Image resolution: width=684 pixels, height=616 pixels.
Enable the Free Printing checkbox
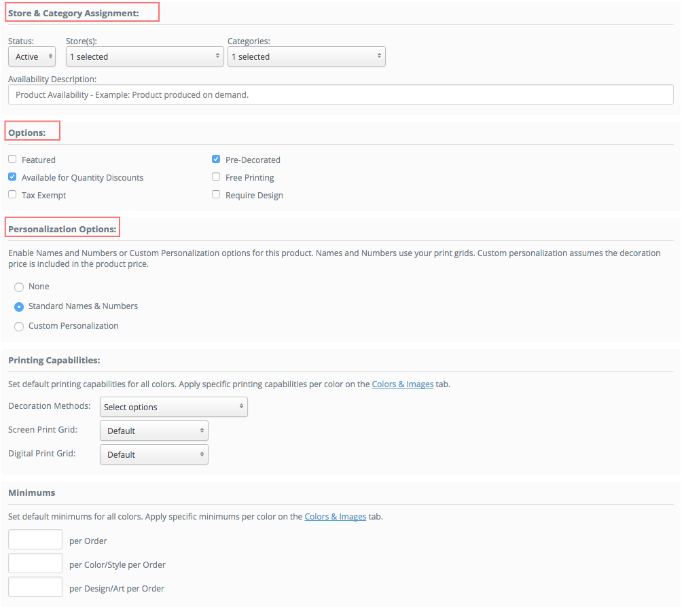click(216, 177)
